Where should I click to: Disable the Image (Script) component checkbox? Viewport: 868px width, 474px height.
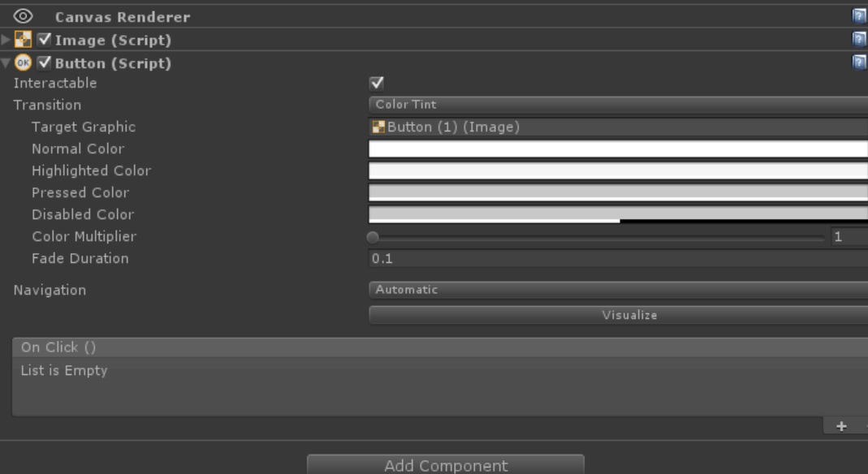click(x=45, y=40)
